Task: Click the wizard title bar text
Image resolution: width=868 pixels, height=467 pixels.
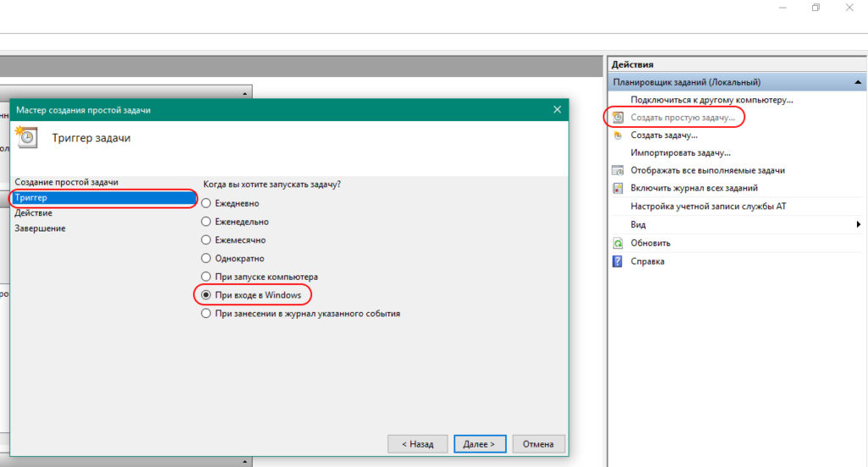Action: click(x=83, y=110)
